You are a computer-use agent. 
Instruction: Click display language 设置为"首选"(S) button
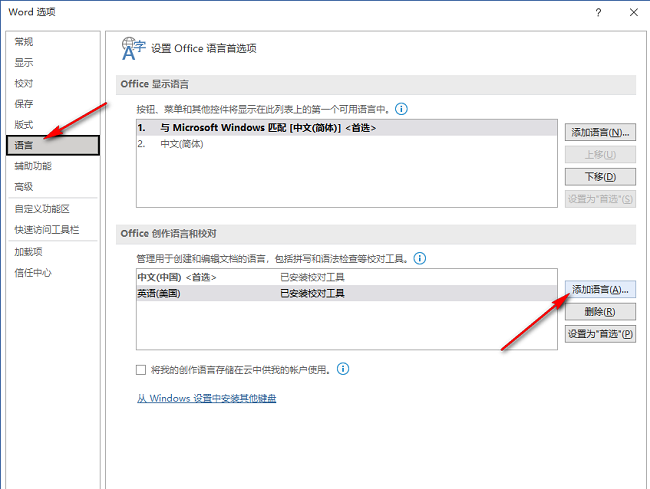pyautogui.click(x=600, y=199)
